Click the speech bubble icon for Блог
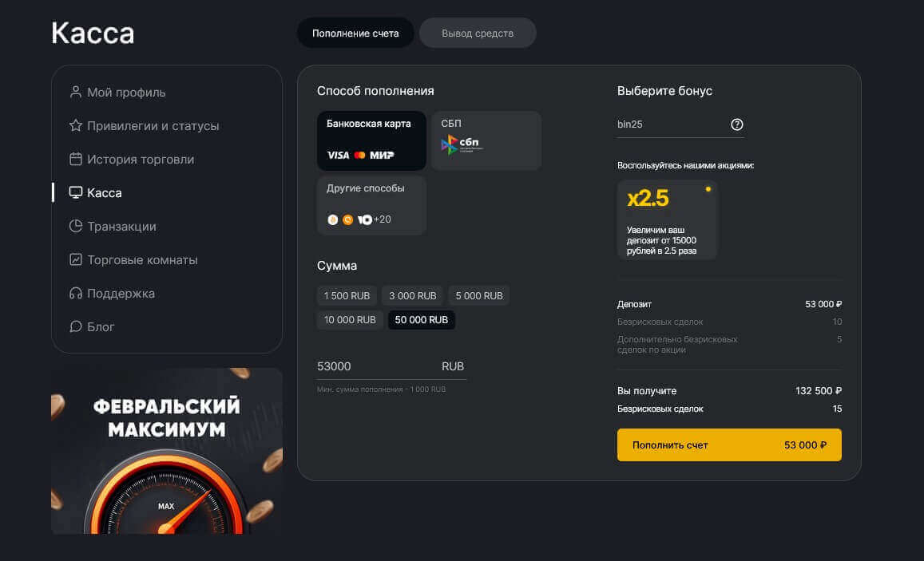 [x=76, y=326]
